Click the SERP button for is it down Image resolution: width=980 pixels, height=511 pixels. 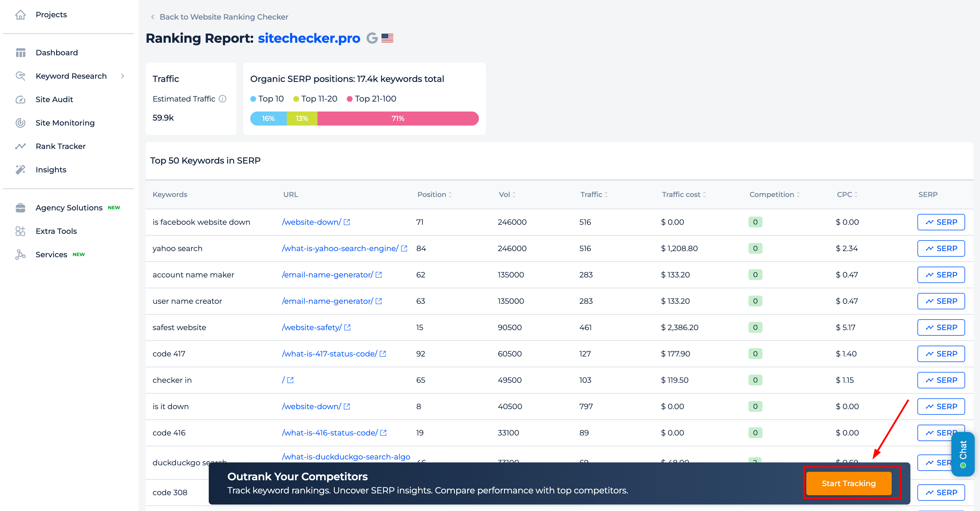941,407
